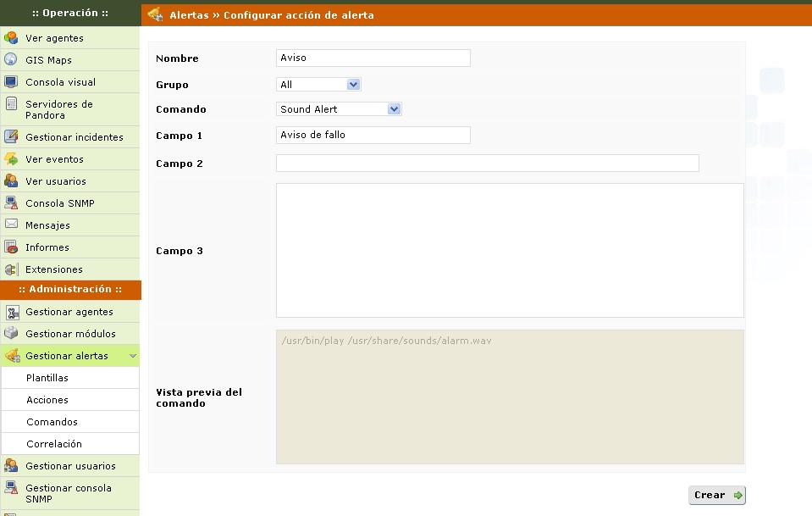Focus the Campo 2 input field
The height and width of the screenshot is (516, 812).
pyautogui.click(x=487, y=164)
